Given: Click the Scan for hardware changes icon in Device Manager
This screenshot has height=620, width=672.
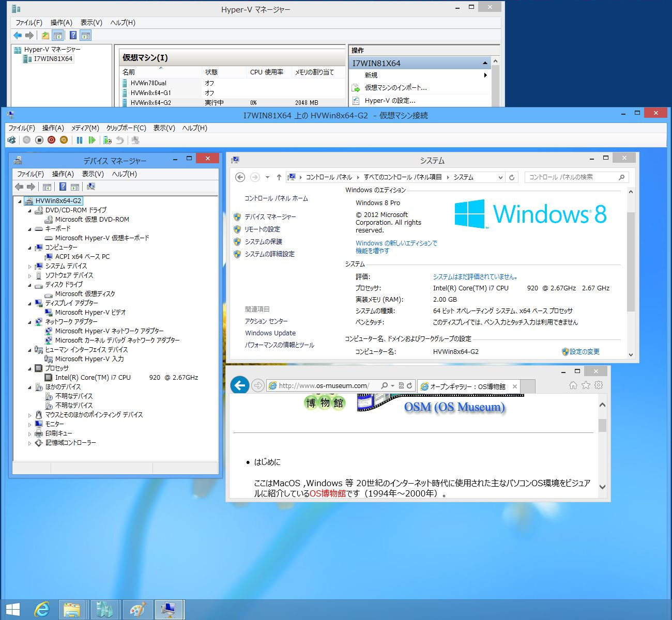Looking at the screenshot, I should (x=91, y=187).
